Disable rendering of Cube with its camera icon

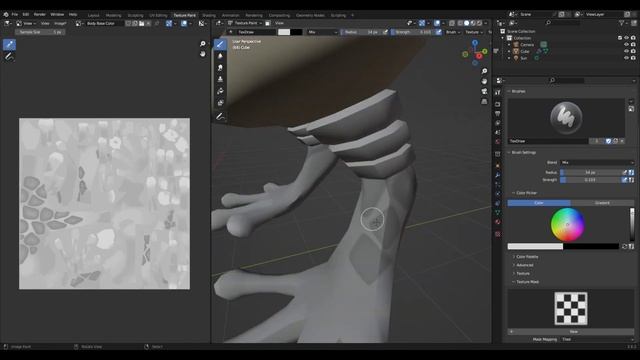point(633,51)
